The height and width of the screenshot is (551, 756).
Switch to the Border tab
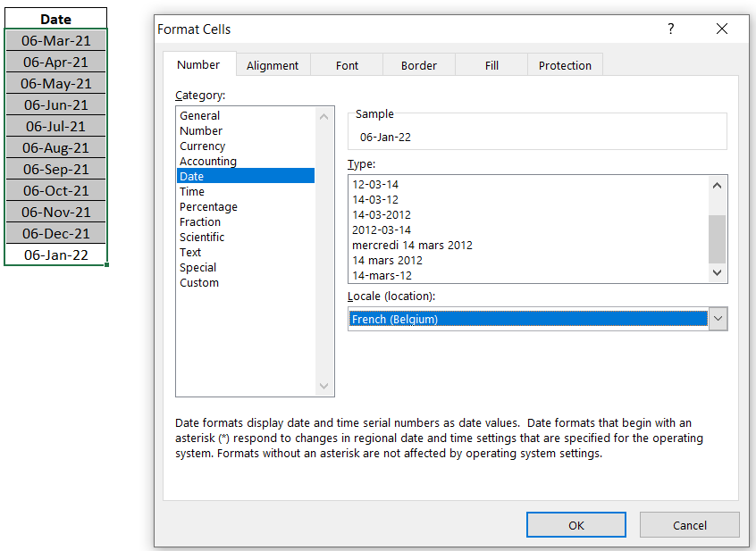[419, 64]
